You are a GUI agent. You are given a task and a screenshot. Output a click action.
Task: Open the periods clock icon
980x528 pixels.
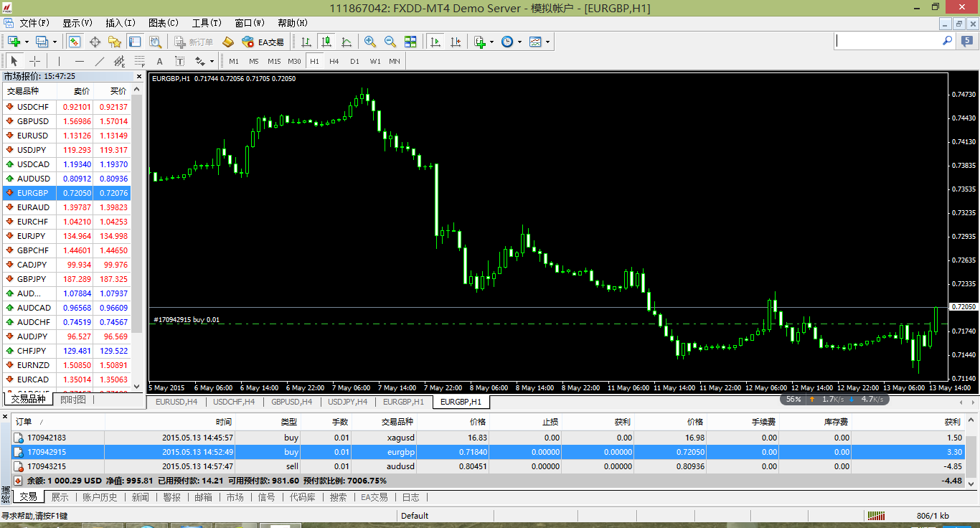click(x=507, y=42)
